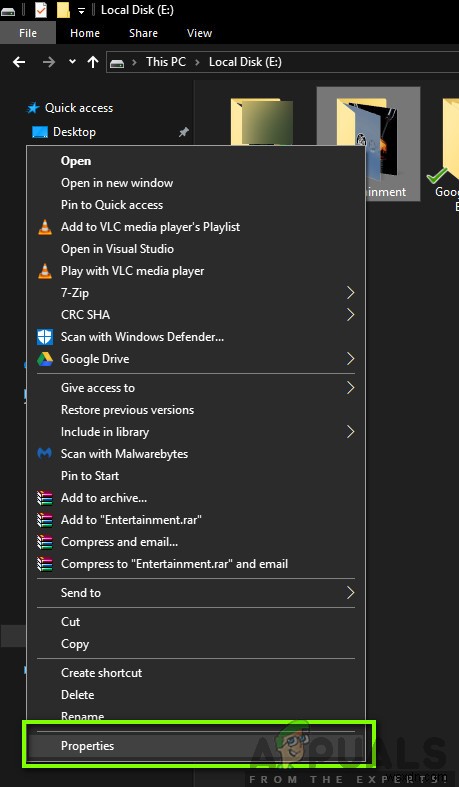Click the pin icon next to Desktop
The width and height of the screenshot is (459, 787).
tap(184, 132)
